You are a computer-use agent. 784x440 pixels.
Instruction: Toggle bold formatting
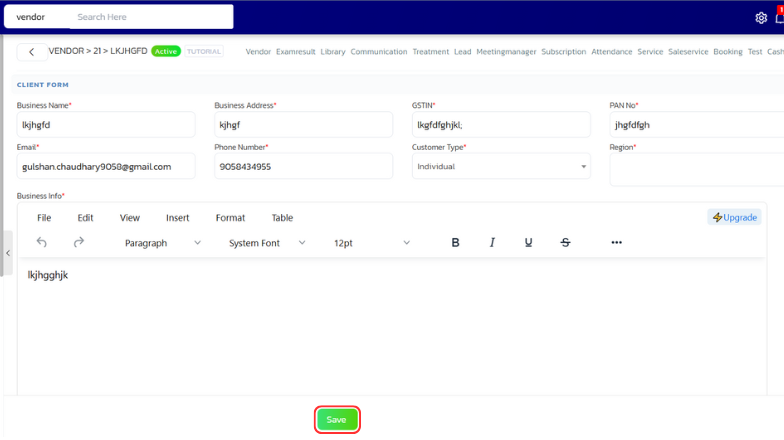456,242
